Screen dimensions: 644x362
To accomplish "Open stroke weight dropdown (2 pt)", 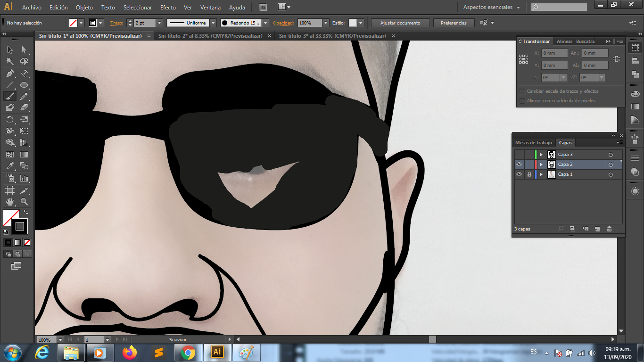I will tap(159, 23).
